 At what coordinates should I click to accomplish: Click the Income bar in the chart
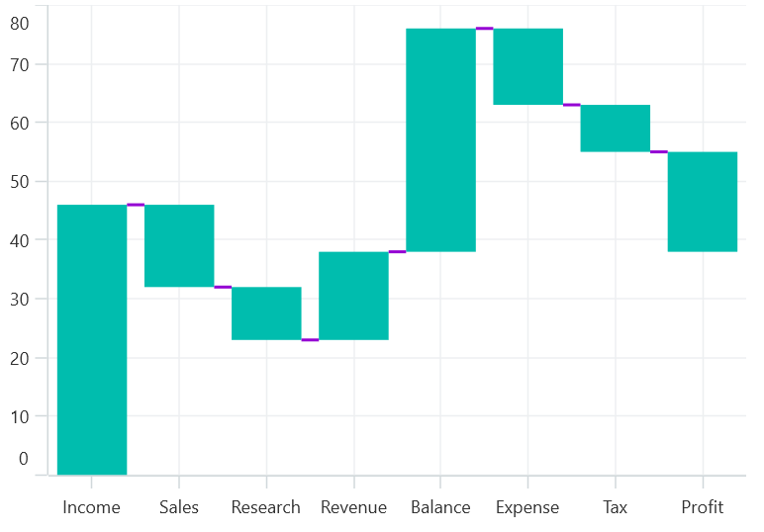click(92, 339)
